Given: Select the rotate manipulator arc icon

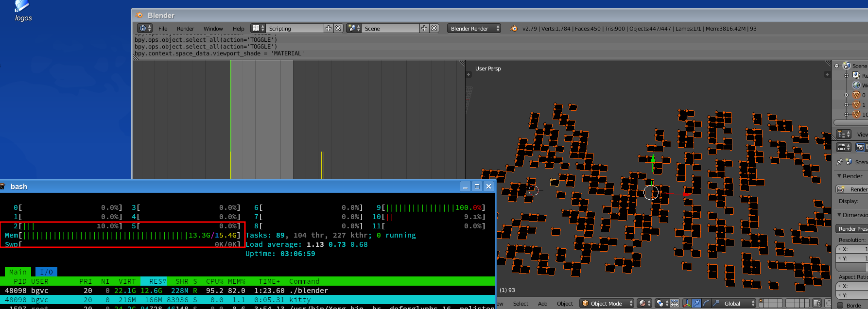Looking at the screenshot, I should 706,303.
